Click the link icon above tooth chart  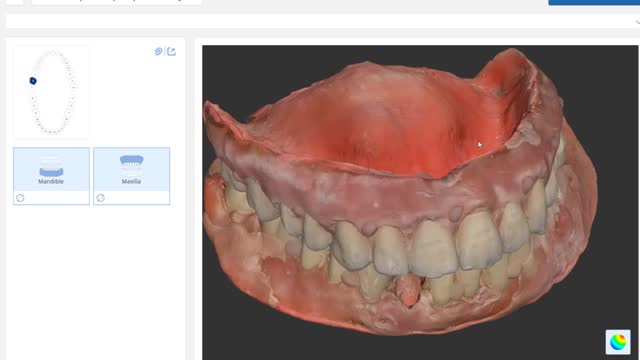[158, 51]
